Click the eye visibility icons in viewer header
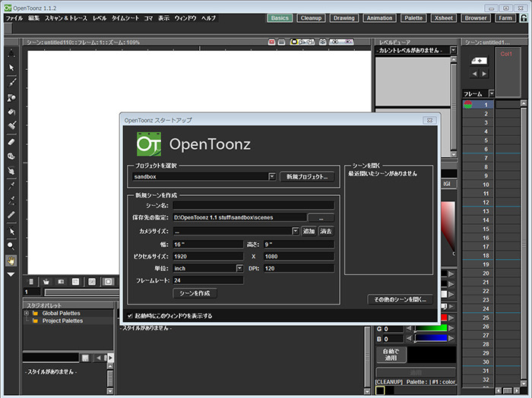Image resolution: width=532 pixels, height=398 pixels. point(341,42)
